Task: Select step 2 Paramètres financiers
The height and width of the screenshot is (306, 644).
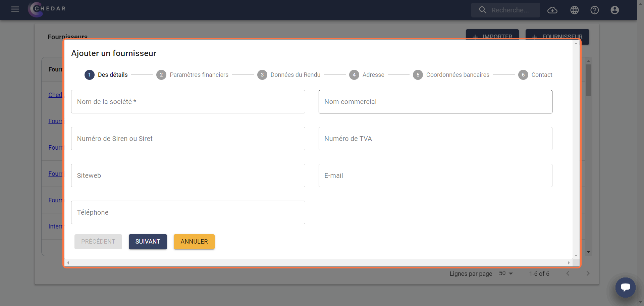Action: click(192, 75)
